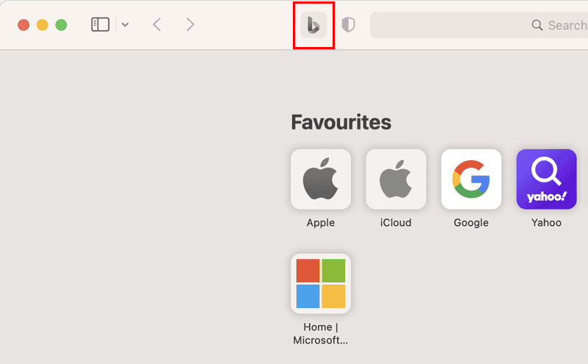
Task: Click the iCloud text label
Action: click(396, 223)
